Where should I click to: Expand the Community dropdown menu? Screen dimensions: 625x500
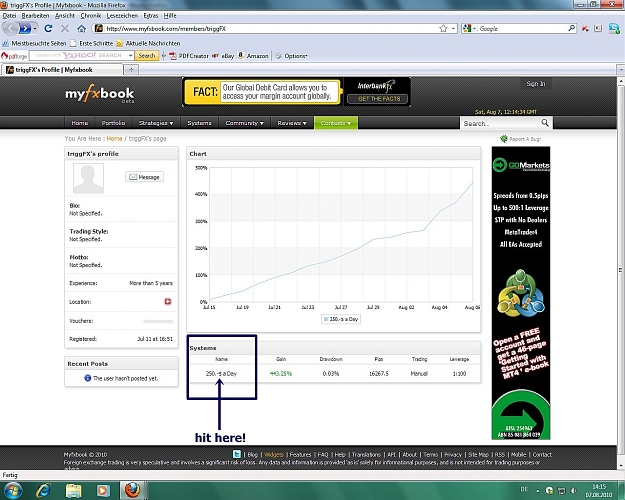[x=244, y=123]
